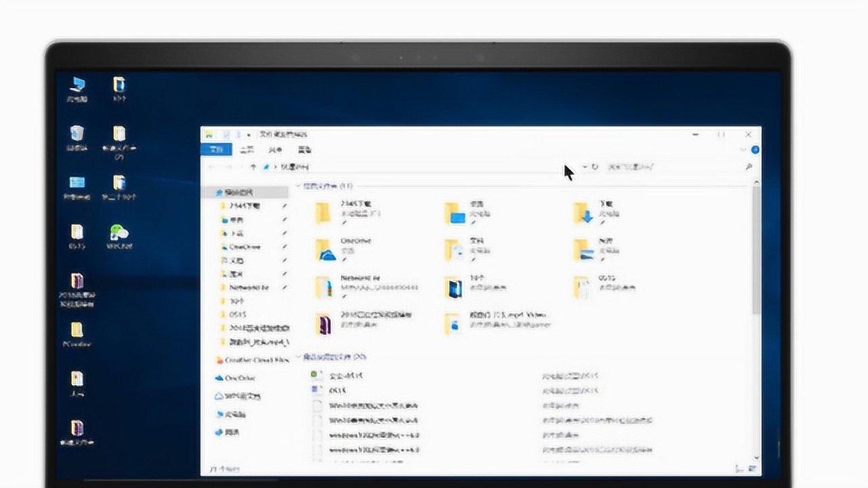Switch to large icons view in the status bar

[751, 468]
